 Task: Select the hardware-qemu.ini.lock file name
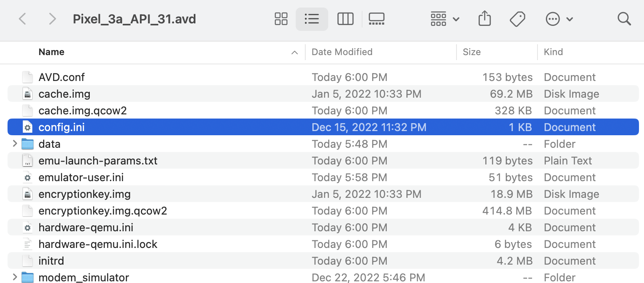click(98, 244)
